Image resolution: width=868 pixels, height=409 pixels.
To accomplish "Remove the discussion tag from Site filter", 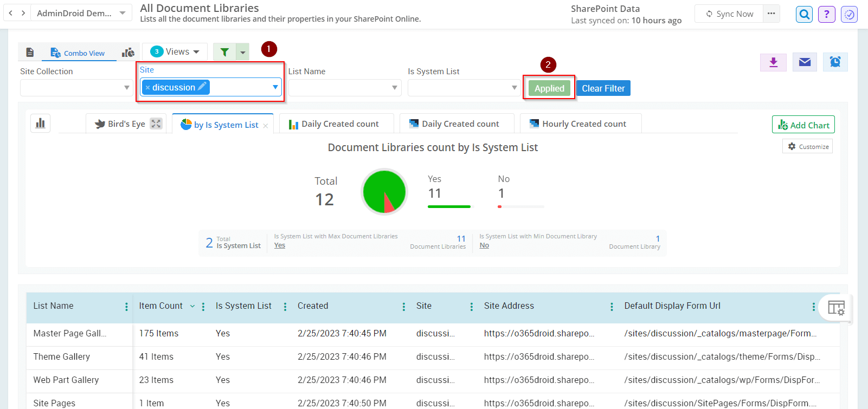I will coord(147,88).
